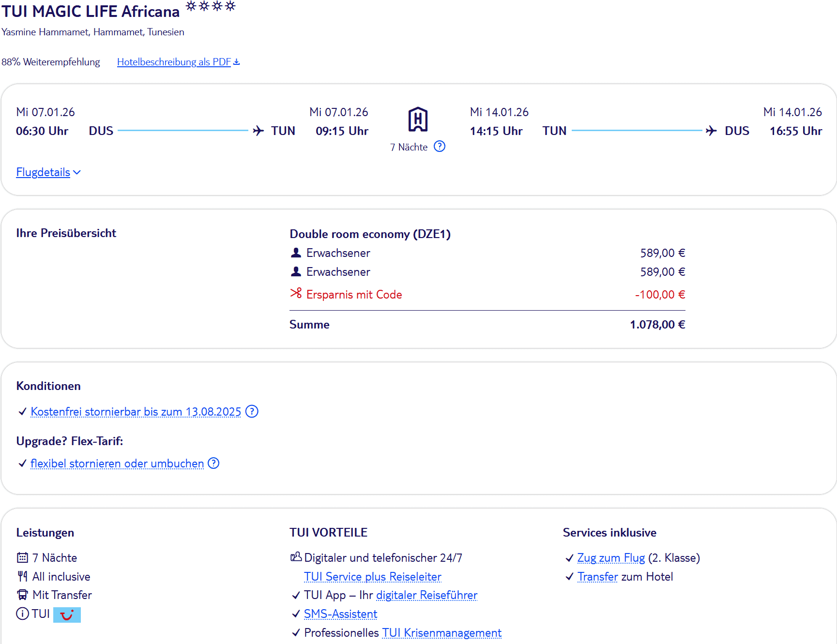
Task: Open the Kostenfrei stornierbar bis zum 13.08.2025 link
Action: coord(136,412)
